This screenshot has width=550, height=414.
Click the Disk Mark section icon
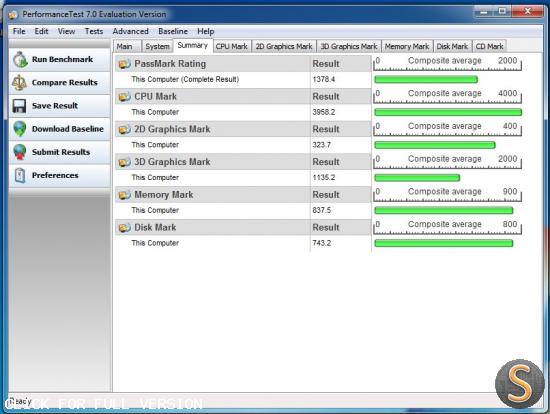[124, 228]
